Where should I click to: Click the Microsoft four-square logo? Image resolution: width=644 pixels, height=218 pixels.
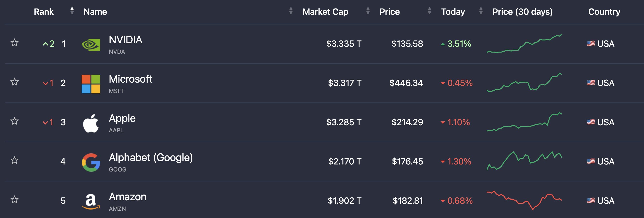click(x=91, y=84)
